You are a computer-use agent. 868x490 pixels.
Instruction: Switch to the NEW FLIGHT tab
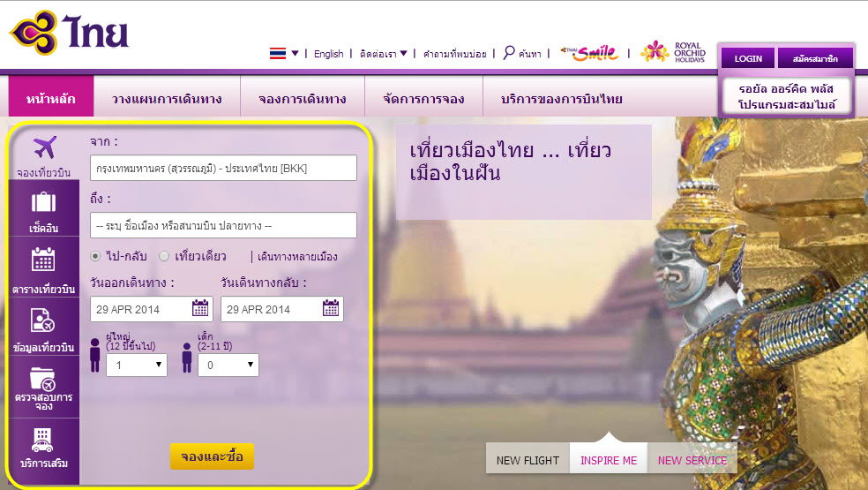[528, 460]
